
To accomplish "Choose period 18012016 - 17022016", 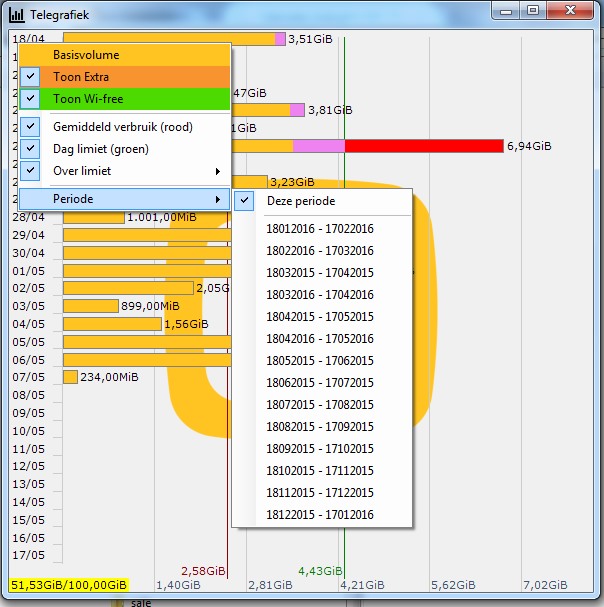I will tap(320, 229).
